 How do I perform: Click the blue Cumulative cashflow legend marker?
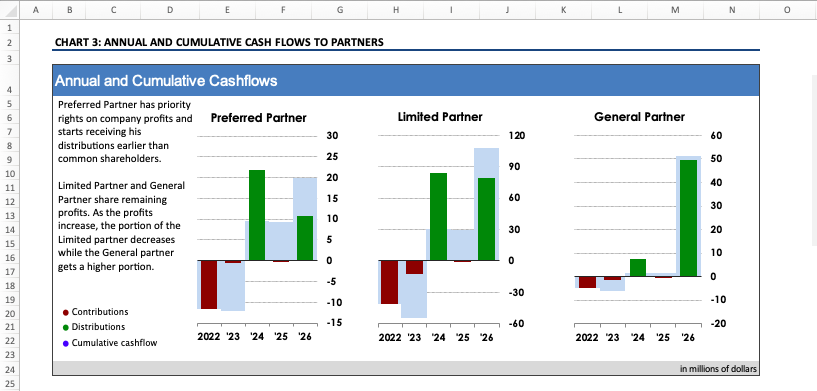point(66,343)
